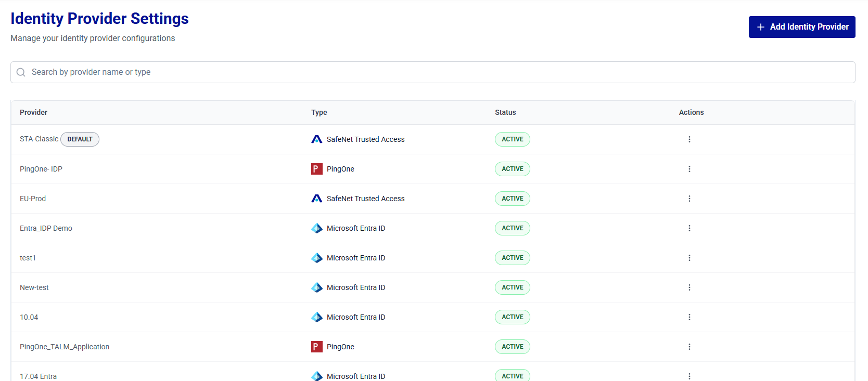Screen dimensions: 868x381
Task: Click SafeNet logo icon in STA-Classic row
Action: pos(316,139)
